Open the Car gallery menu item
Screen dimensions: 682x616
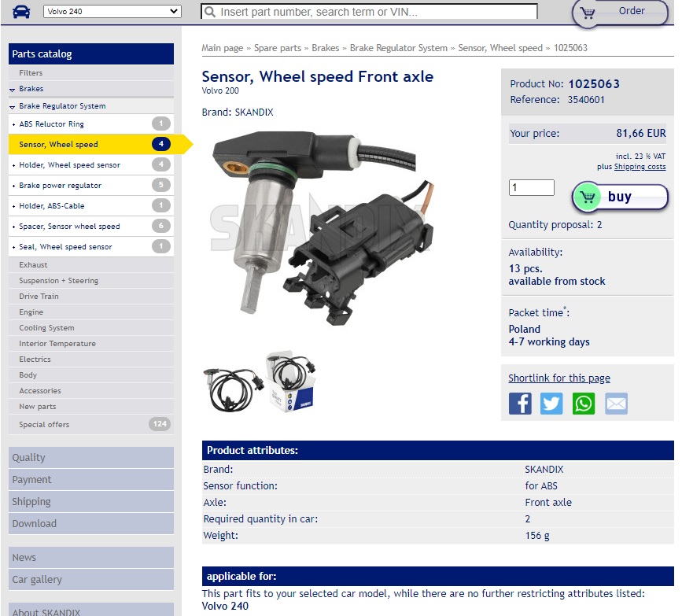point(37,580)
